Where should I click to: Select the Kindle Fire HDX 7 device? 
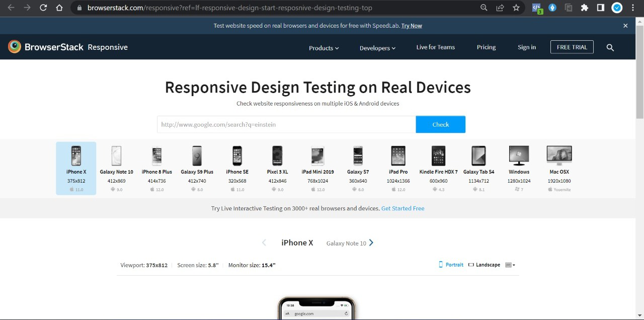click(x=438, y=156)
